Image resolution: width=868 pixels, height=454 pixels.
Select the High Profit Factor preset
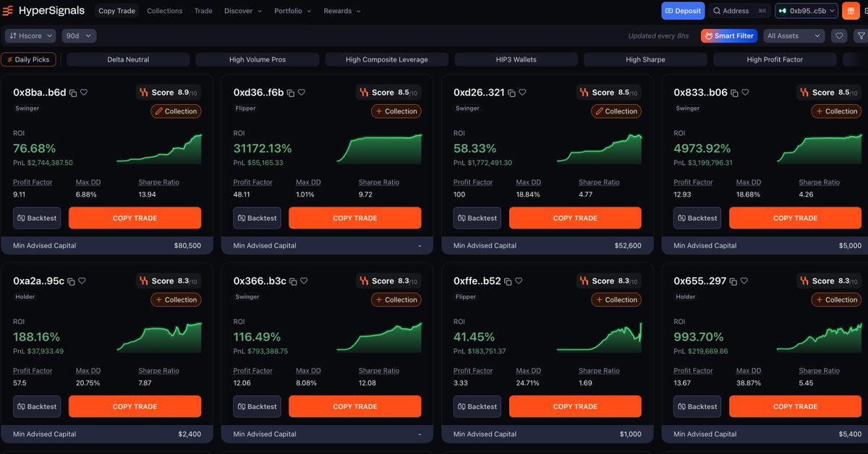pyautogui.click(x=775, y=59)
